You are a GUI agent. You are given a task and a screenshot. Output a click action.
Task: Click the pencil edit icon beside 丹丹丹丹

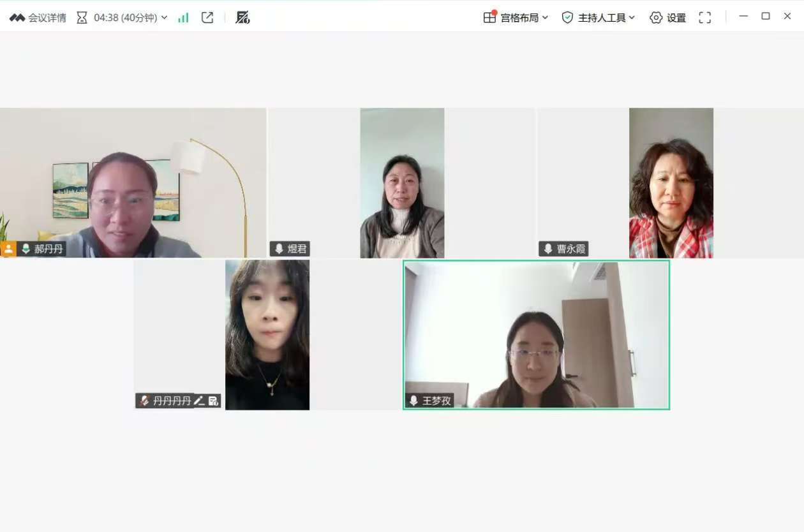pos(199,401)
